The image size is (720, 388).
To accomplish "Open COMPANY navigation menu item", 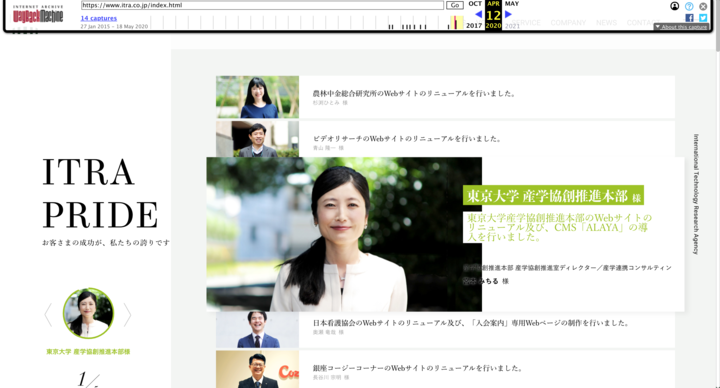I will (568, 22).
